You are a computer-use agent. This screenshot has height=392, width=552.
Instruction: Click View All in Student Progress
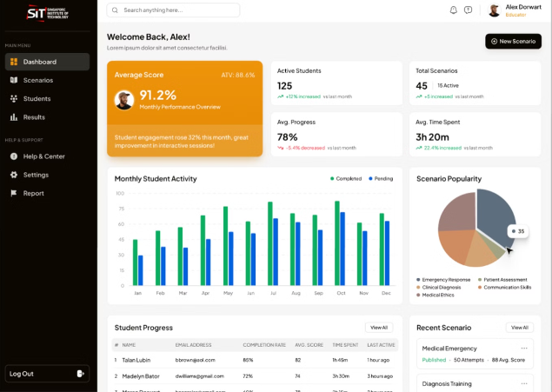click(x=378, y=328)
